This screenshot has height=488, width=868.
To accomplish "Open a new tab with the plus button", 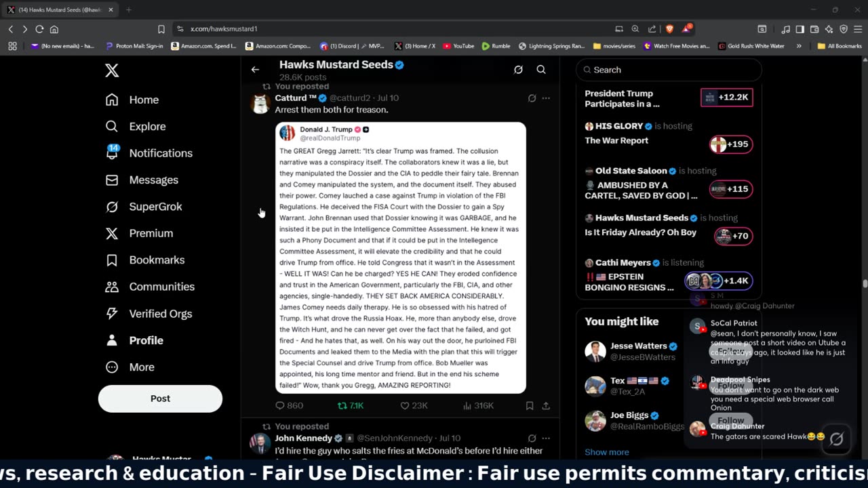I will [128, 9].
